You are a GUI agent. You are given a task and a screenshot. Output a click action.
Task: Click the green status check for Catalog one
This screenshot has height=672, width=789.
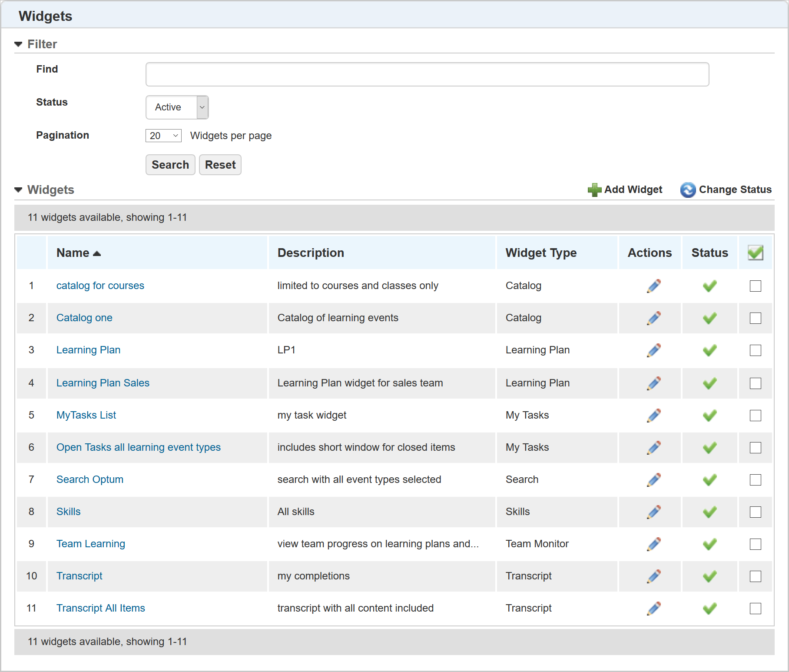pyautogui.click(x=709, y=318)
